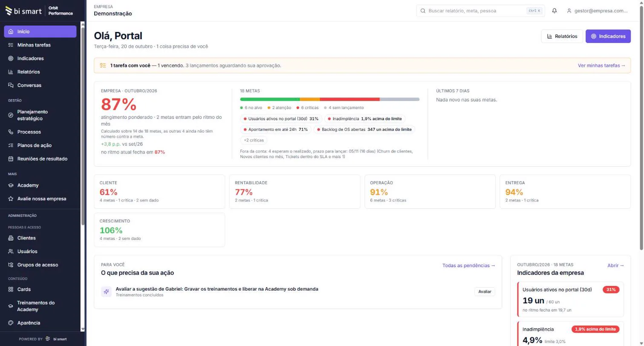Click the Academy graduation cap icon
644x346 pixels.
tap(11, 185)
